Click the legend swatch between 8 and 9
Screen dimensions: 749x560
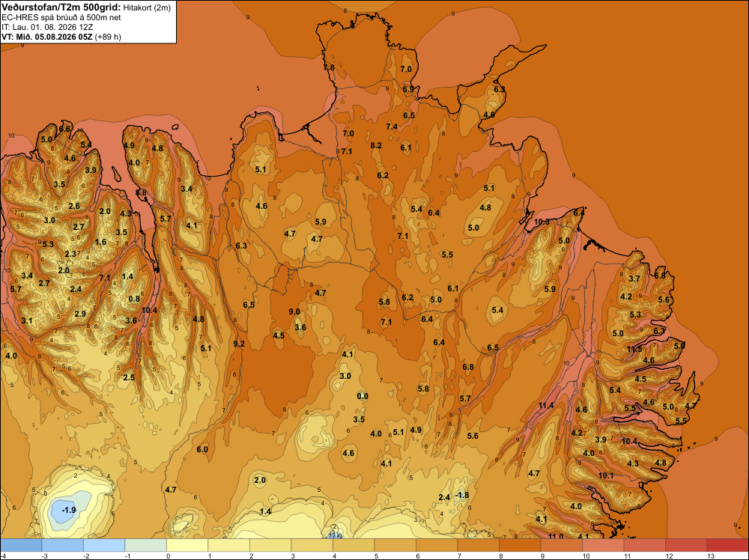pos(520,545)
